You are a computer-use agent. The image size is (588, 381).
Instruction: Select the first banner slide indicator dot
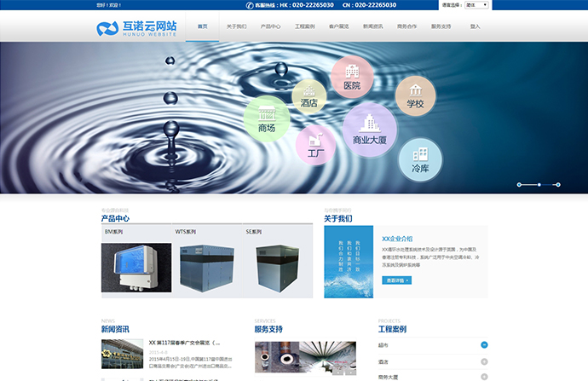click(520, 184)
